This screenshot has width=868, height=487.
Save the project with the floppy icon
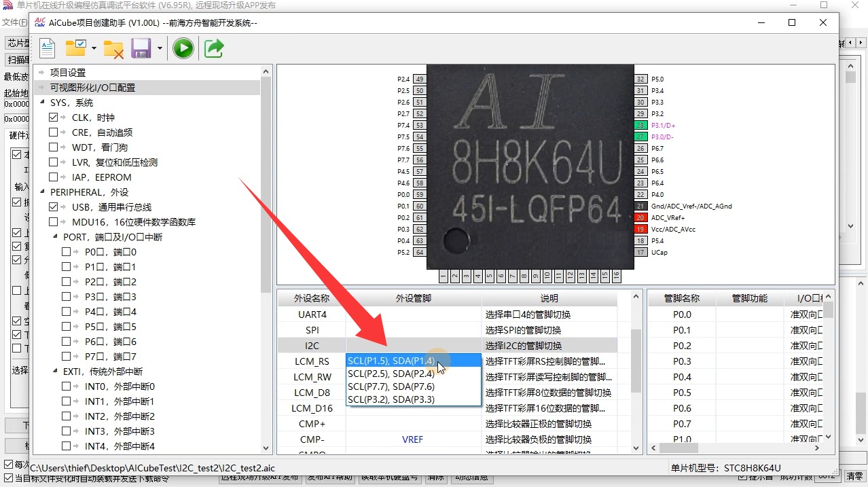tap(141, 48)
